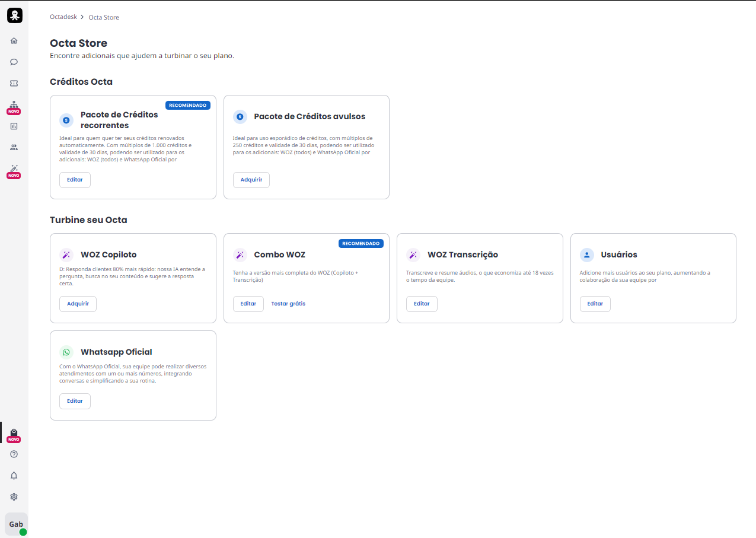Open the magic wand WOZ sidebar icon

[14, 168]
